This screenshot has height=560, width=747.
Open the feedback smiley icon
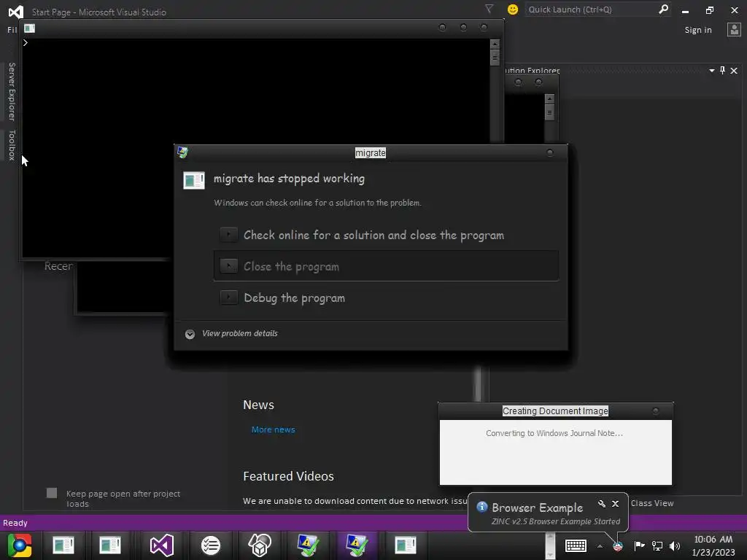tap(513, 9)
